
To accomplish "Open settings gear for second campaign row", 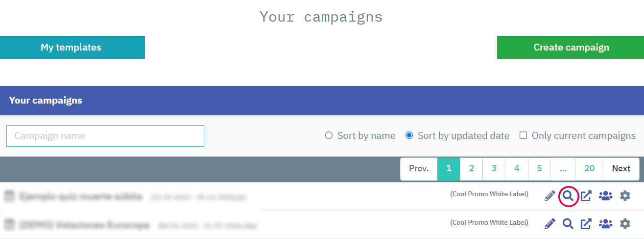I will click(625, 224).
